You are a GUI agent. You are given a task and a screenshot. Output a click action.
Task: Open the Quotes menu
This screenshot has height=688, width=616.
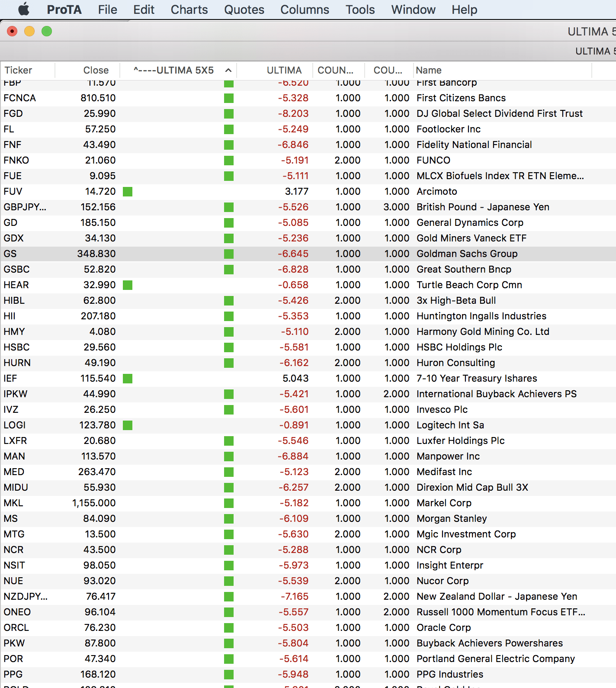(244, 10)
